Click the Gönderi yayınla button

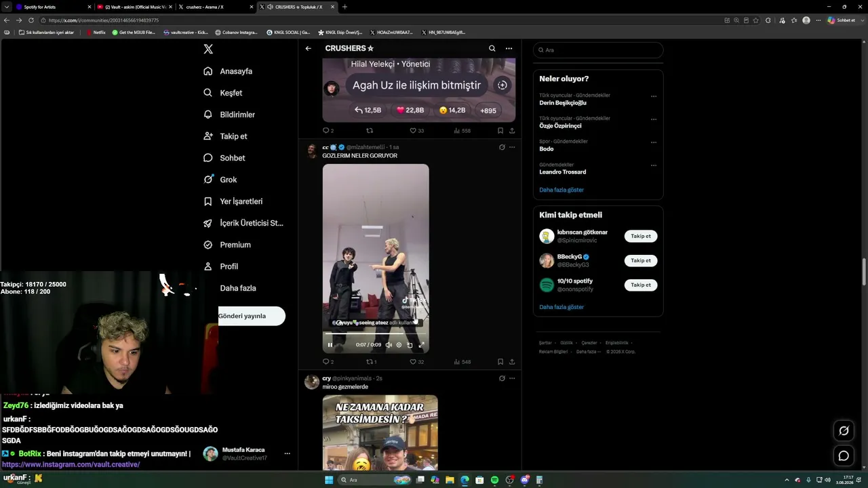pyautogui.click(x=252, y=316)
